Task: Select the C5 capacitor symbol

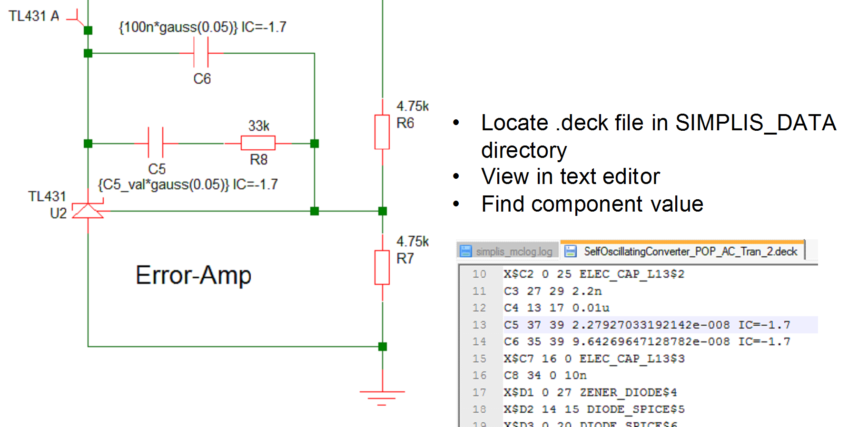Action: (156, 143)
